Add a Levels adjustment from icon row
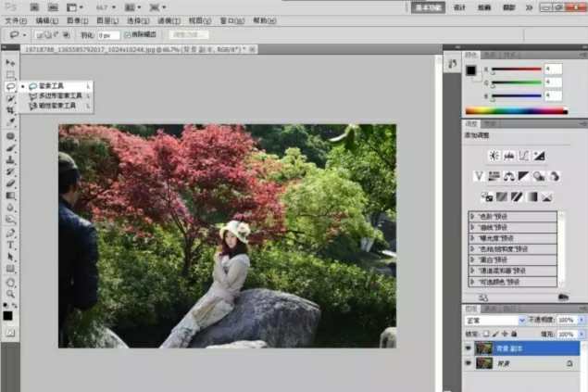 (509, 156)
